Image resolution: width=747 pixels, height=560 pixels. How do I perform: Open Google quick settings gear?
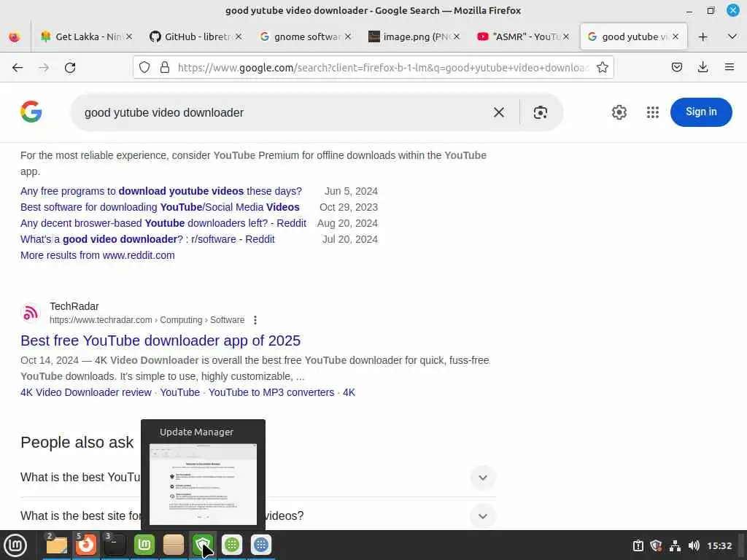pyautogui.click(x=619, y=112)
